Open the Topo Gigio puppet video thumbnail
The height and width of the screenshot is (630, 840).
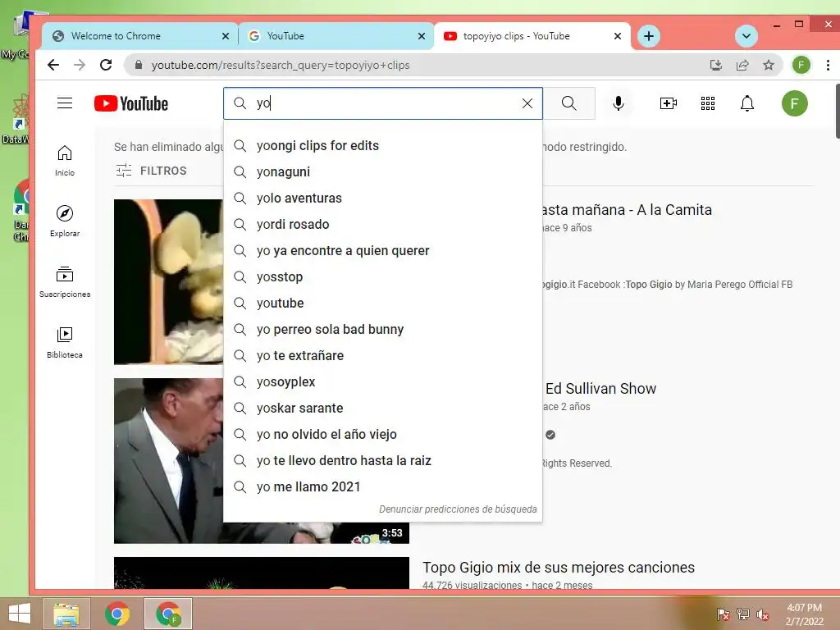tap(169, 282)
